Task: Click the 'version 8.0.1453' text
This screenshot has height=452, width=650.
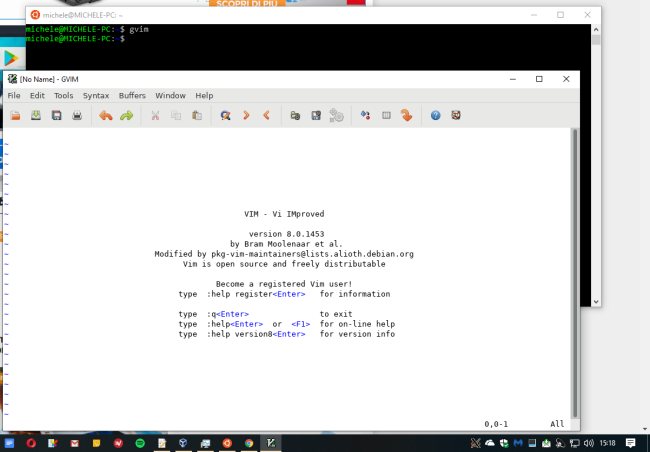Action: coord(286,234)
